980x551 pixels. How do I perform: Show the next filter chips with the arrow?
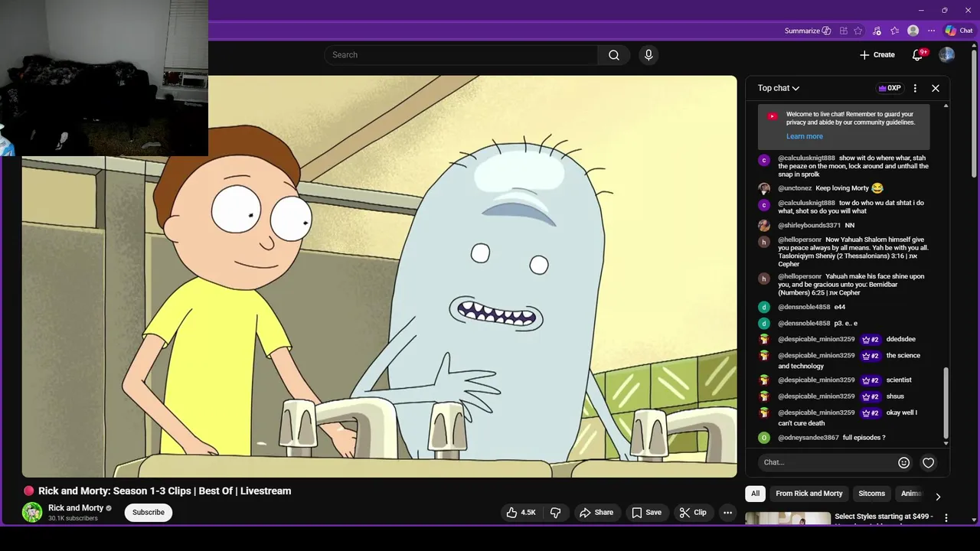pyautogui.click(x=938, y=496)
